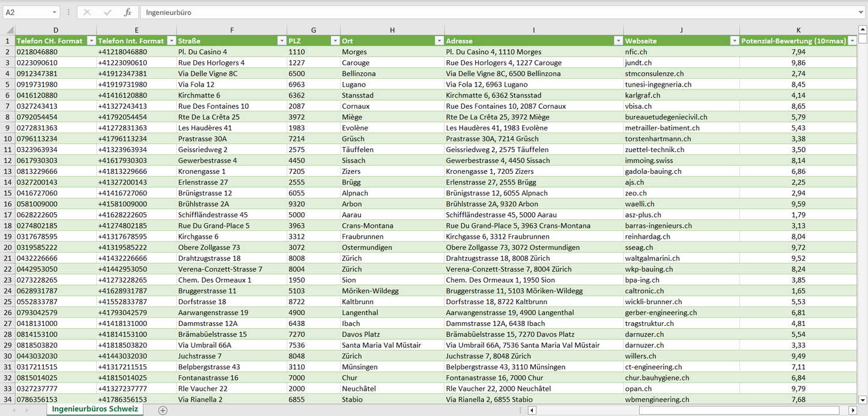Click horizontal scrollbar left arrow

(532, 410)
